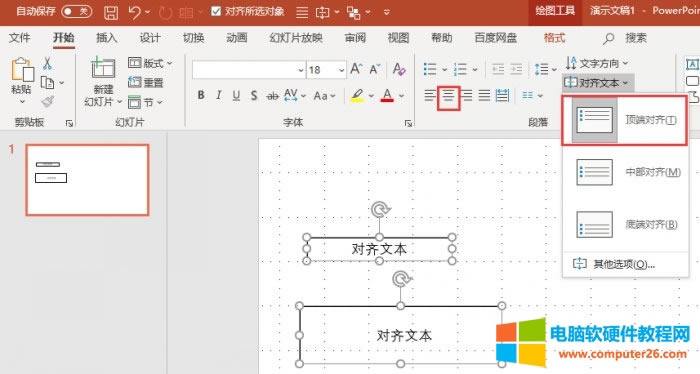Select the center align paragraph icon
Image resolution: width=700 pixels, height=374 pixels.
(449, 96)
